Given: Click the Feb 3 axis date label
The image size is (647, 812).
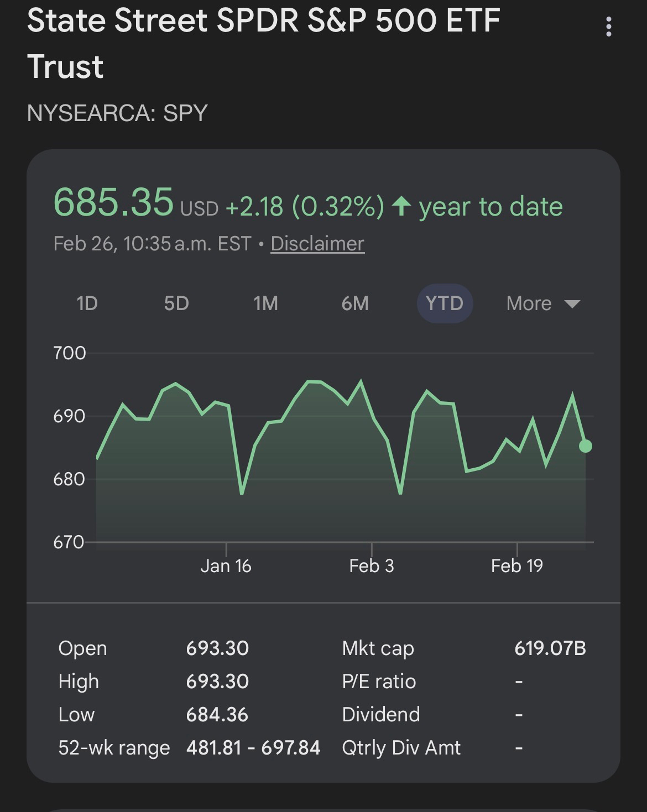Looking at the screenshot, I should [x=372, y=566].
